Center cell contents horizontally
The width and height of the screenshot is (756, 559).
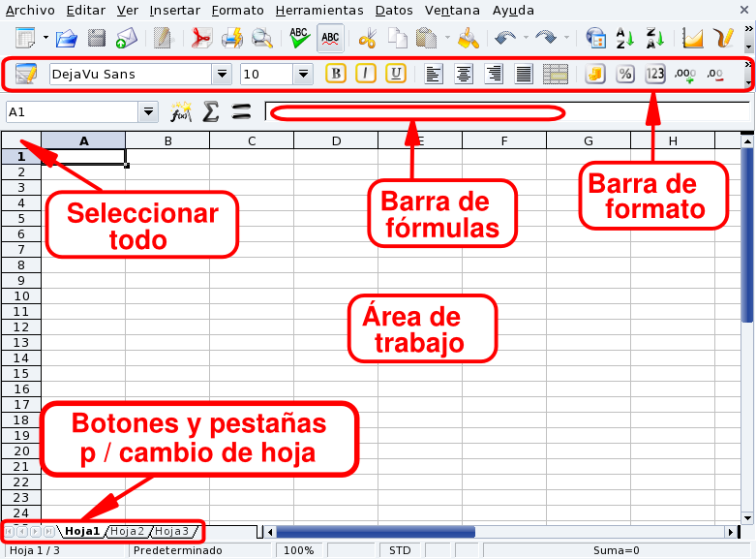tap(464, 74)
